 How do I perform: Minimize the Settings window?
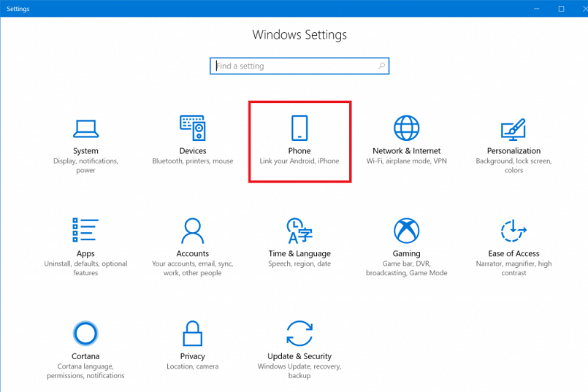pos(537,9)
